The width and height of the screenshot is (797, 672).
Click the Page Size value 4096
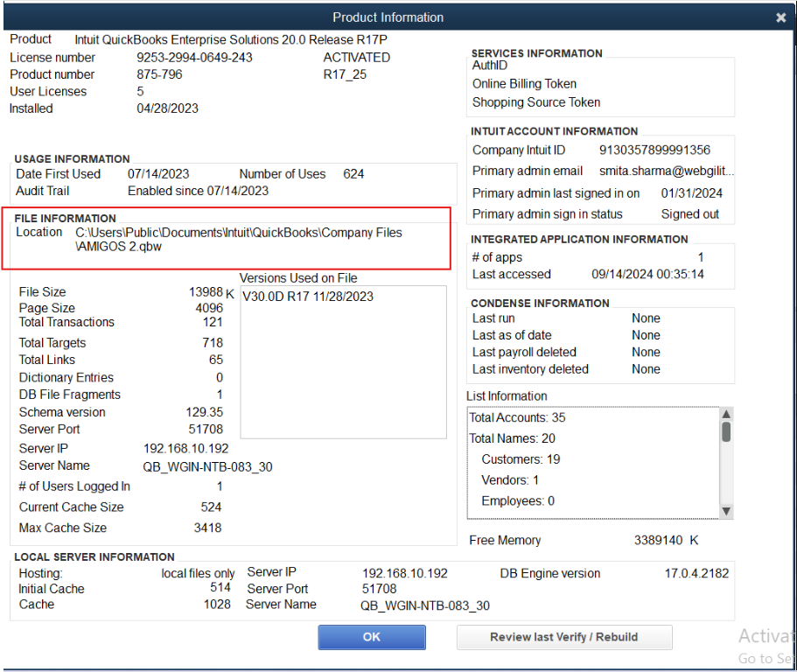pyautogui.click(x=209, y=308)
